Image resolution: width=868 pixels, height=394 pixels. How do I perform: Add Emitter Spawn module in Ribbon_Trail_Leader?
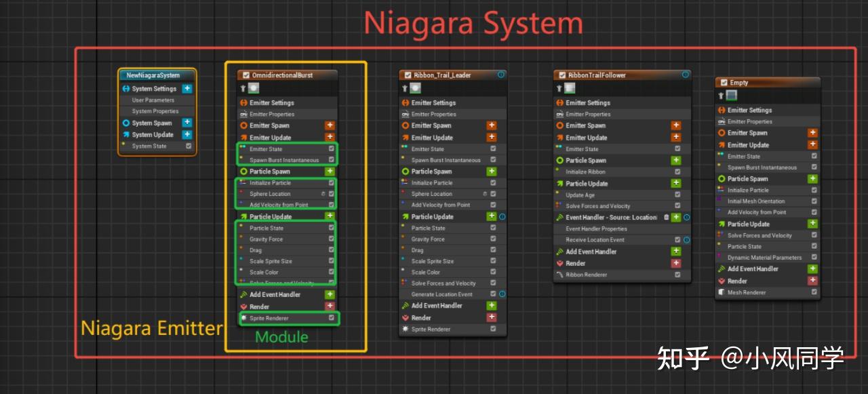coord(492,125)
